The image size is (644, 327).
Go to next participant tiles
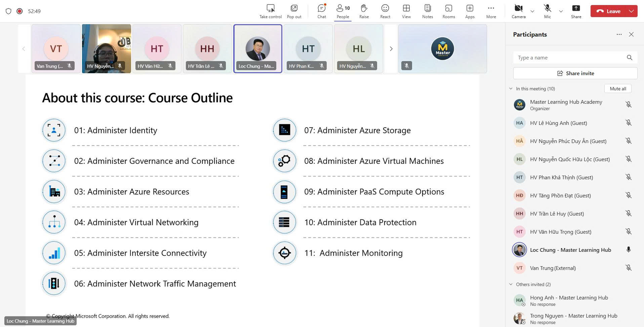[391, 49]
